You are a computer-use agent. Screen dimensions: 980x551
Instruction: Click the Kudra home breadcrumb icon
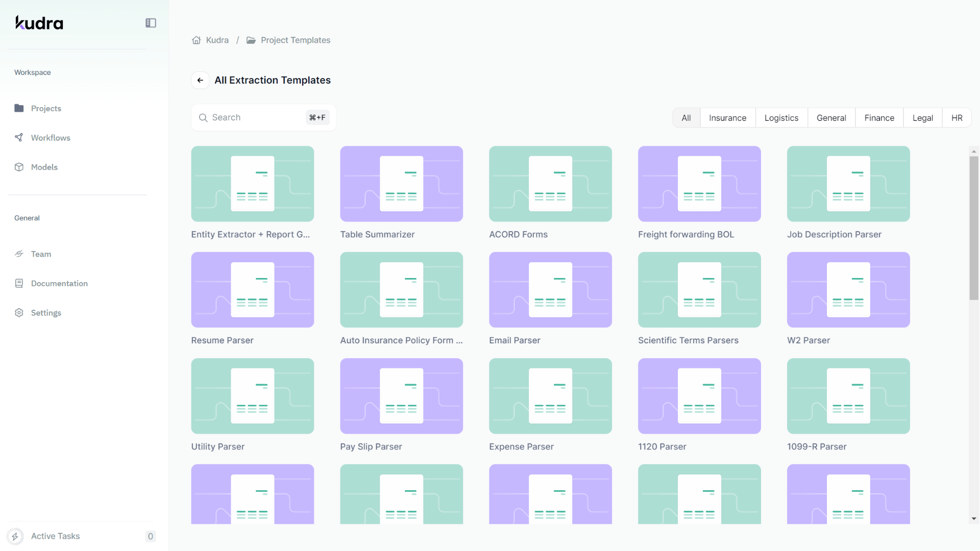197,40
